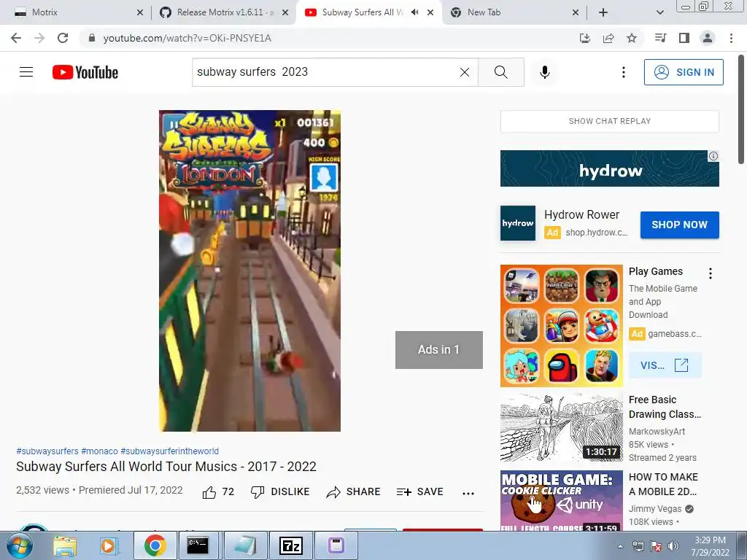Click the SIGN IN button

click(x=684, y=72)
